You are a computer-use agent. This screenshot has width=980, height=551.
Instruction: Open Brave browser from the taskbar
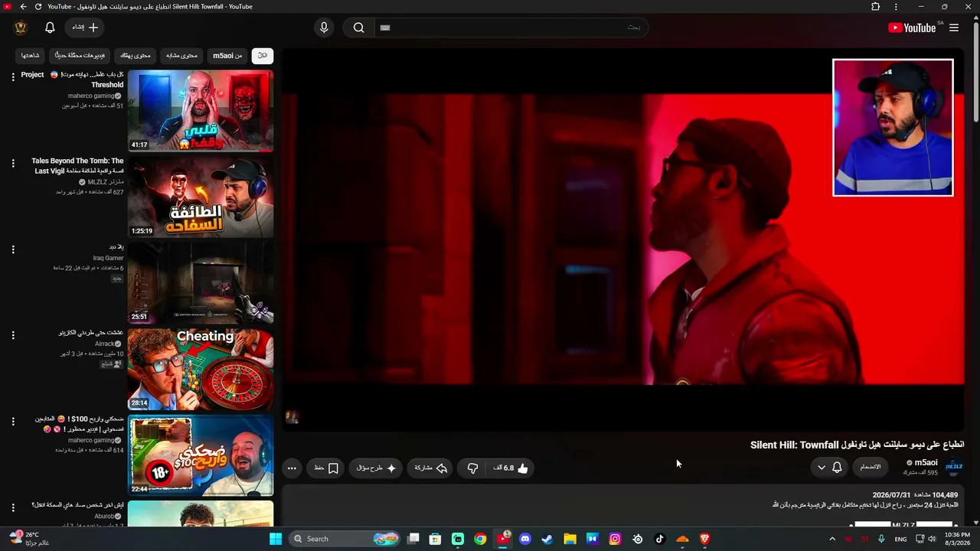pos(705,539)
